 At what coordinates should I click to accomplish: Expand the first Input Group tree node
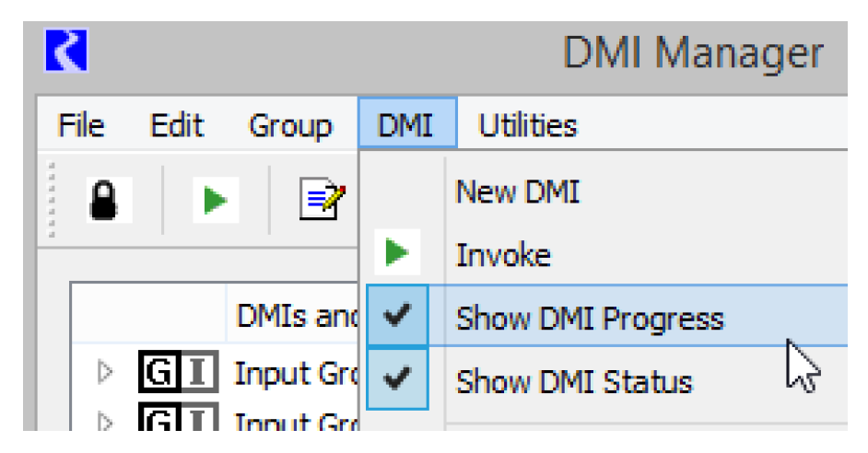pos(103,374)
